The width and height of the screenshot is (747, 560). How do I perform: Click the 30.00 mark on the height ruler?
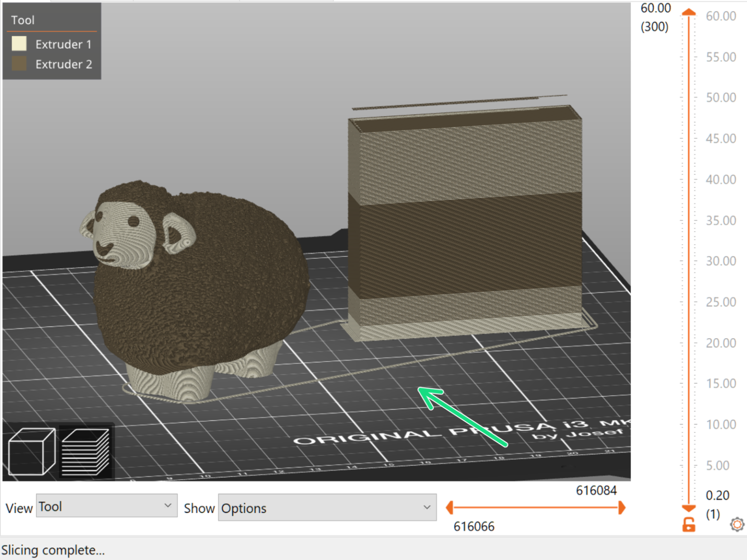click(x=720, y=261)
